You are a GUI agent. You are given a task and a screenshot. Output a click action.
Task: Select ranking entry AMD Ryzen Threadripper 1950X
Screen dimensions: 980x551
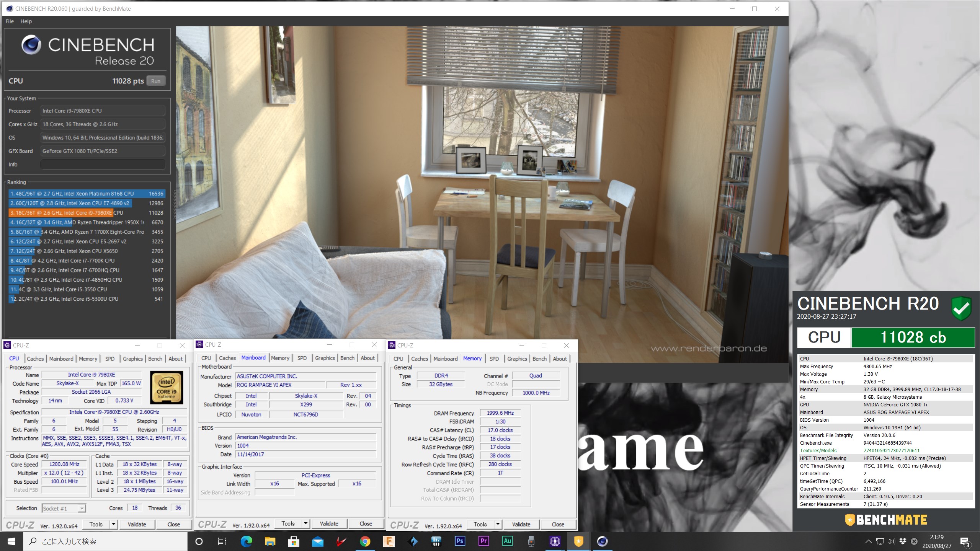pos(87,222)
